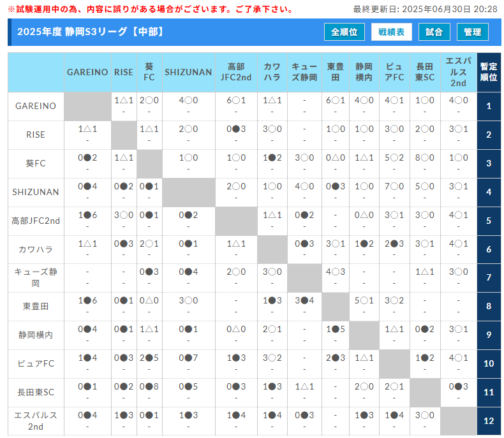Click GAREINO vs SHIZUNAN score 4○0
Screen dimensions: 504x438
[188, 101]
